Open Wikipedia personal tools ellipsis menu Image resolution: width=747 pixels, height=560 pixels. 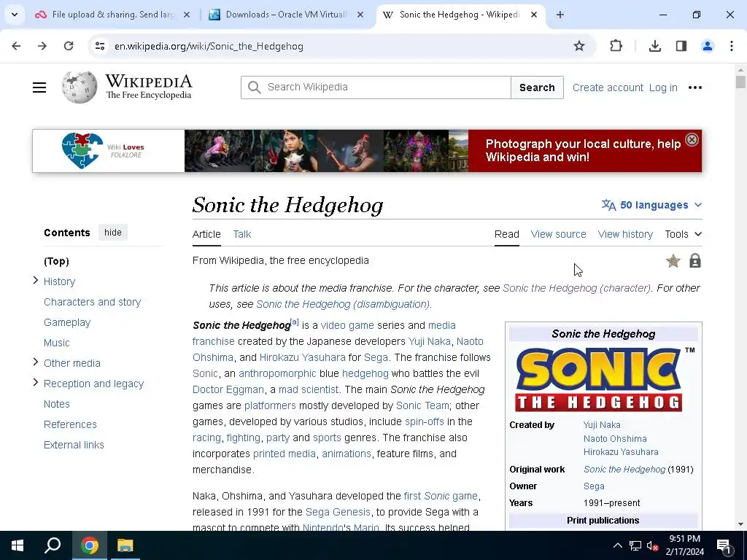coord(695,87)
